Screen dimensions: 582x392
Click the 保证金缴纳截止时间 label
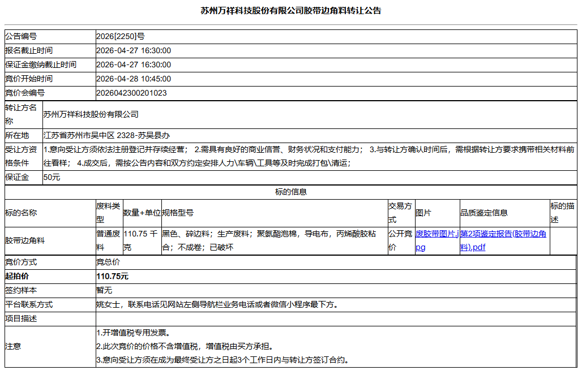coord(41,64)
